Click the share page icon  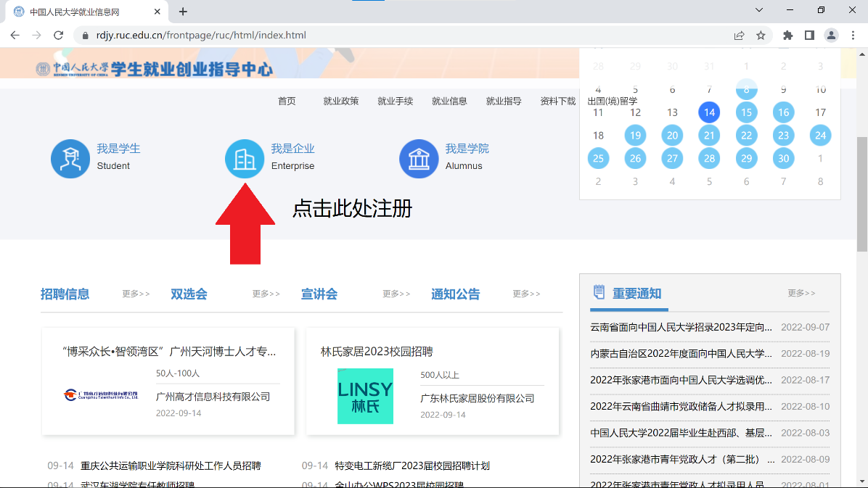coord(739,35)
